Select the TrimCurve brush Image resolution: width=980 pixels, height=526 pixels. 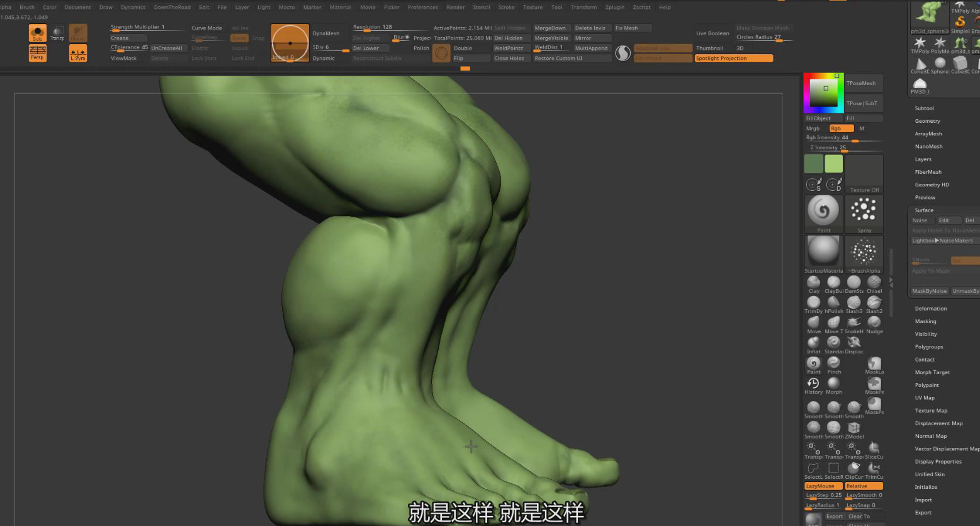pyautogui.click(x=874, y=471)
